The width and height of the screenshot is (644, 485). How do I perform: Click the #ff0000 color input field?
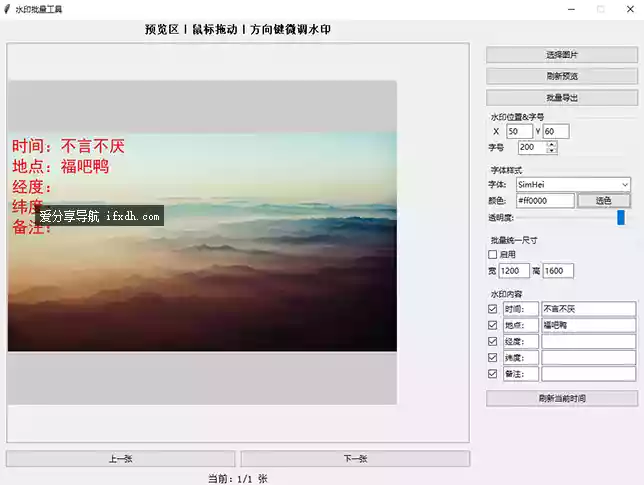pyautogui.click(x=545, y=201)
